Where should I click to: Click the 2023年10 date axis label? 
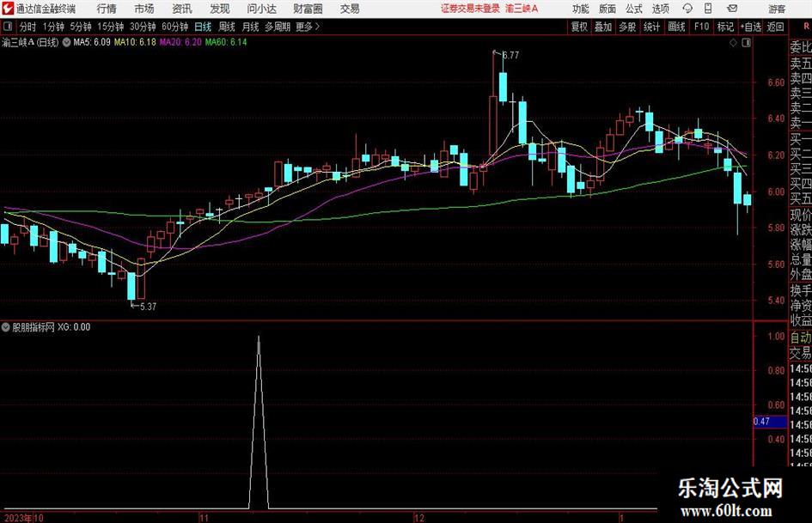[x=23, y=517]
